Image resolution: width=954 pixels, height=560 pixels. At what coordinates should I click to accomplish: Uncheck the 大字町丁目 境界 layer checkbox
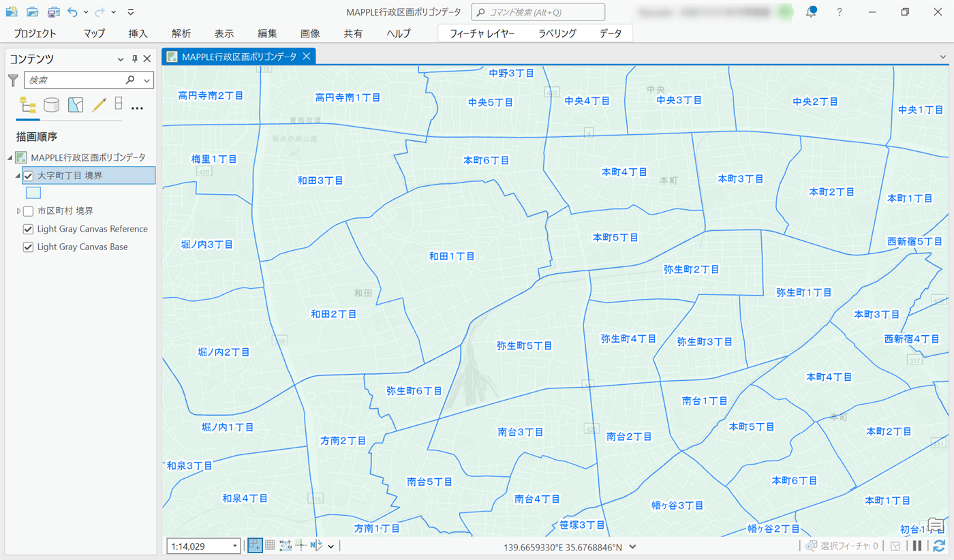click(29, 176)
